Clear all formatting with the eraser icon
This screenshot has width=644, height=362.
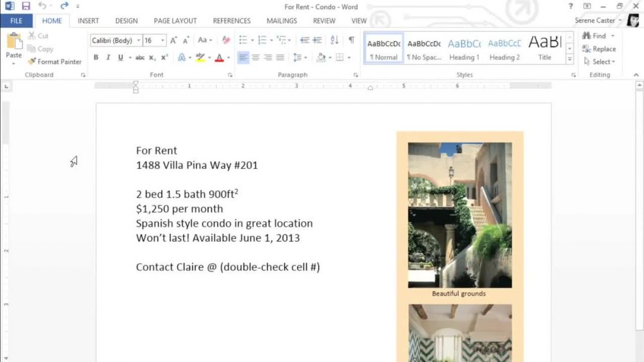(226, 40)
